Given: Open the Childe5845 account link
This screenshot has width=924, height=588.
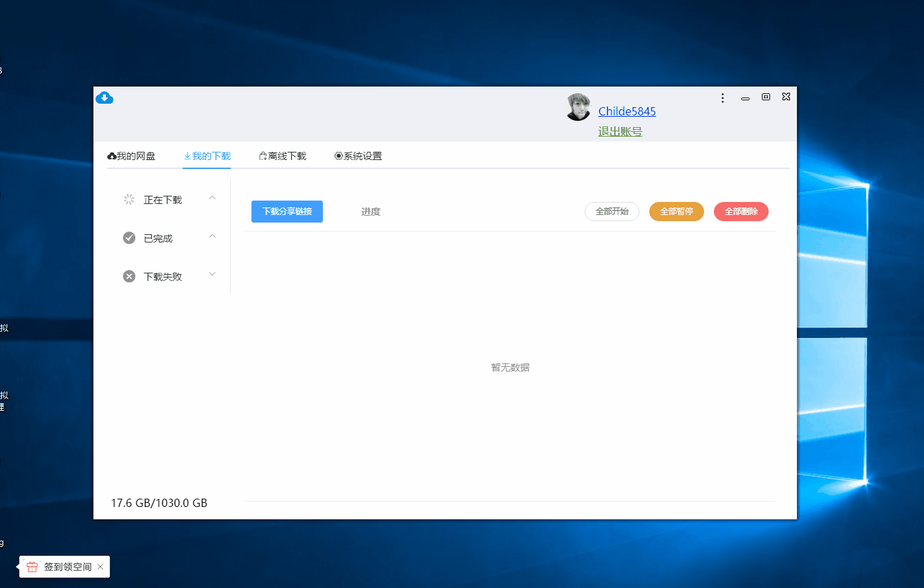Looking at the screenshot, I should click(627, 111).
